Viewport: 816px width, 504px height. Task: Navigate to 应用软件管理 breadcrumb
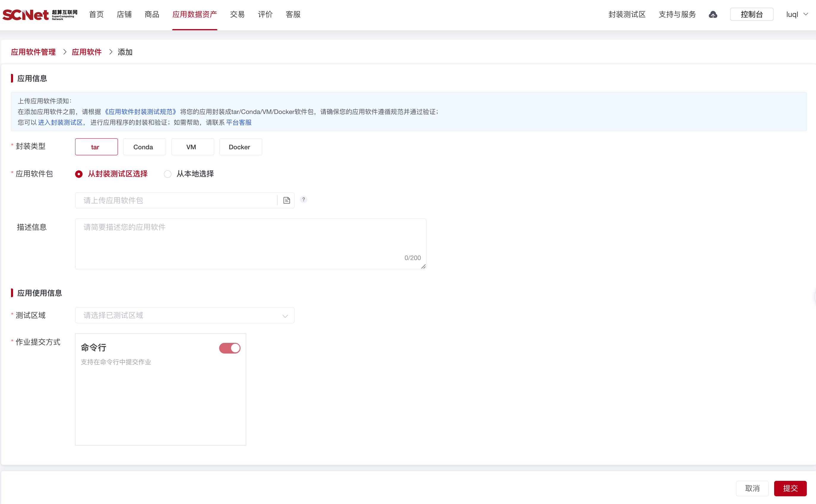pos(33,52)
